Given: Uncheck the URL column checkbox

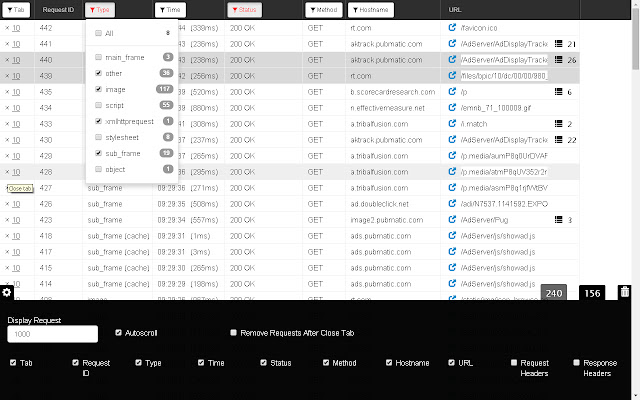Looking at the screenshot, I should point(451,362).
